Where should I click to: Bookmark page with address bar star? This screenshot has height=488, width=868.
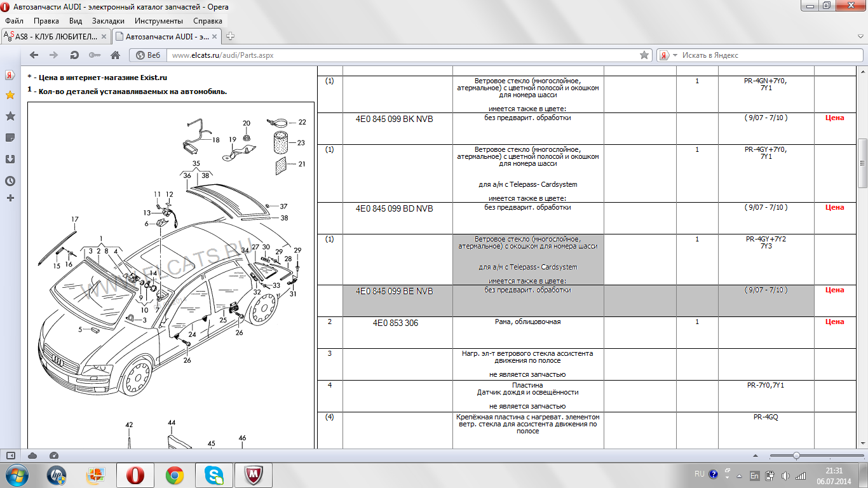[644, 55]
